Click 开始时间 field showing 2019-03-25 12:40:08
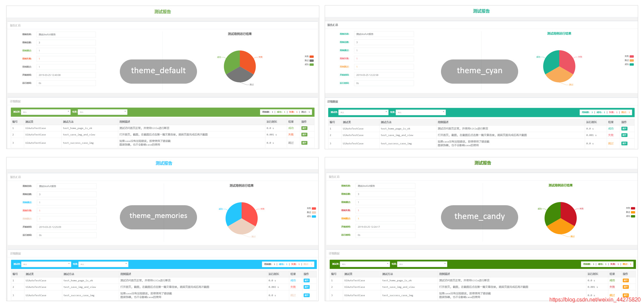The height and width of the screenshot is (306, 644). pyautogui.click(x=66, y=75)
